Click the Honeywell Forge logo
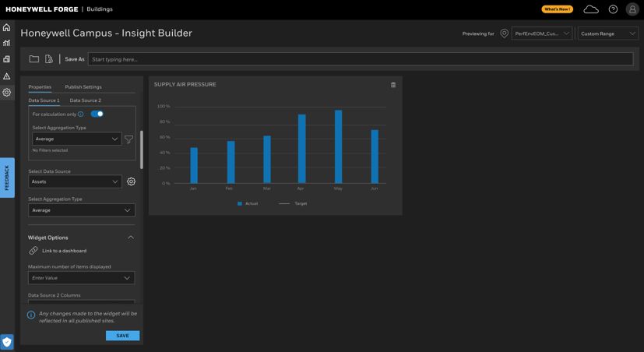 click(x=42, y=9)
